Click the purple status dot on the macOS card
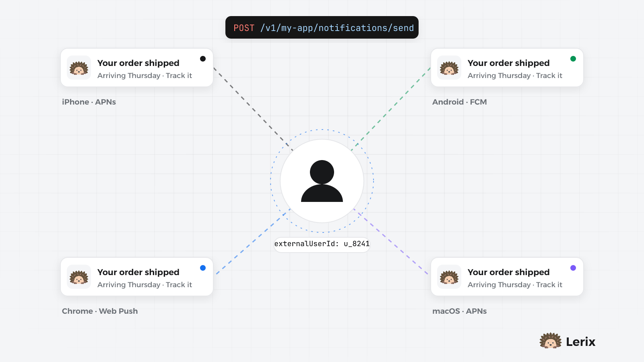The width and height of the screenshot is (644, 362). click(x=573, y=268)
